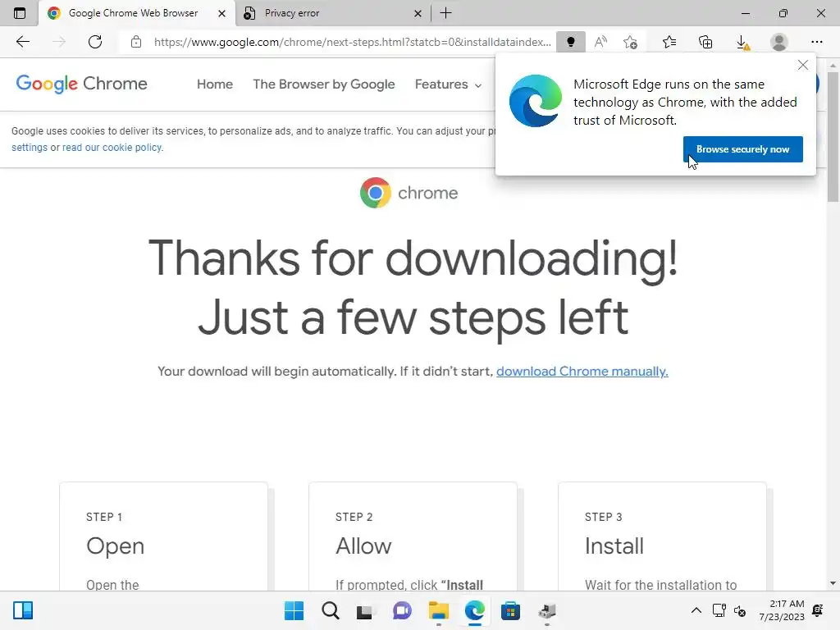Open taskbar Search magnifier

click(330, 610)
